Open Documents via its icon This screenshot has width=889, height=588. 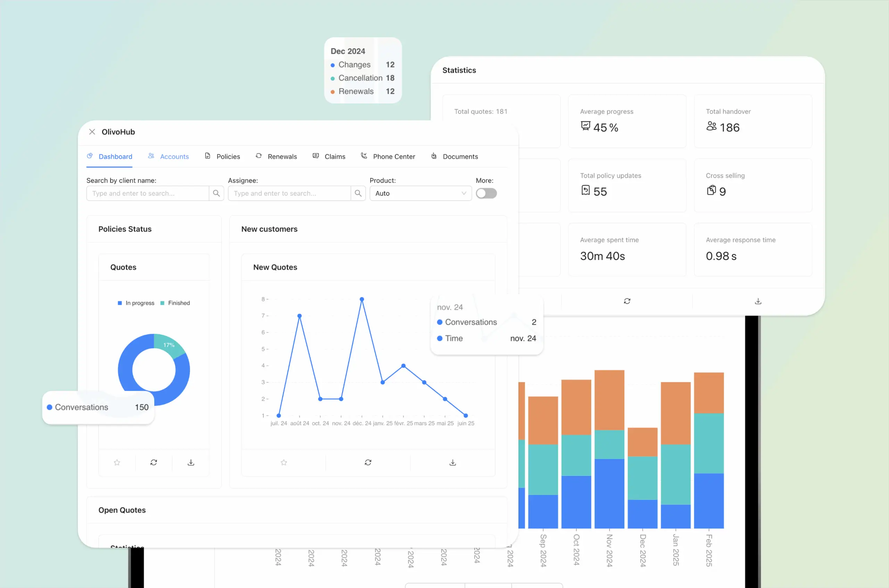(x=434, y=156)
